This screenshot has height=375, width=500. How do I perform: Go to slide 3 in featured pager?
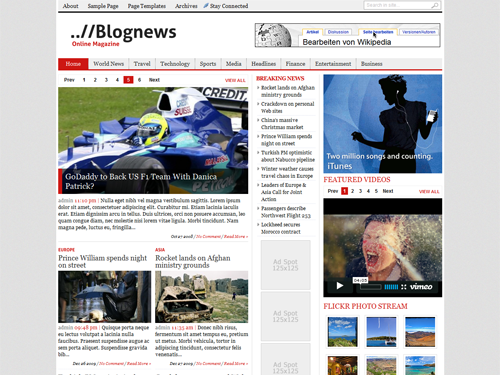106,80
